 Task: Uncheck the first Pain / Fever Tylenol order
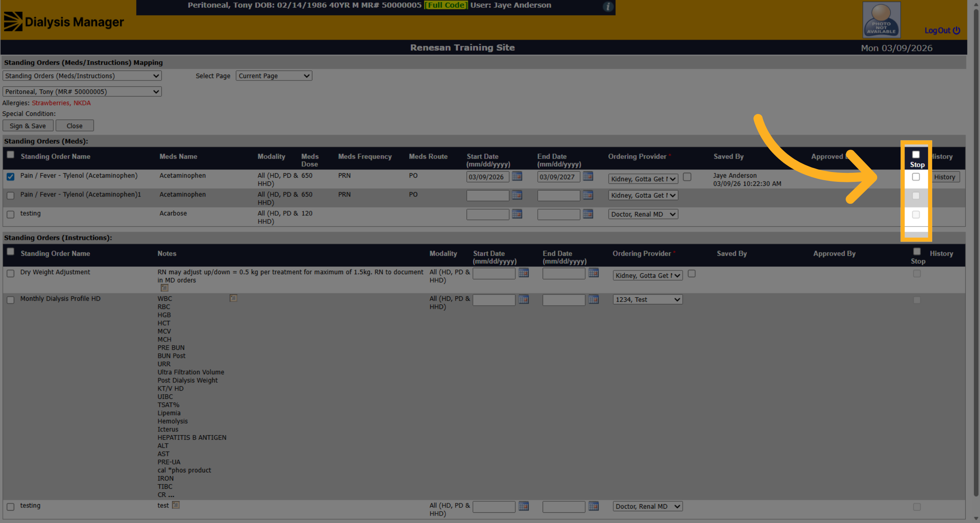(x=11, y=177)
